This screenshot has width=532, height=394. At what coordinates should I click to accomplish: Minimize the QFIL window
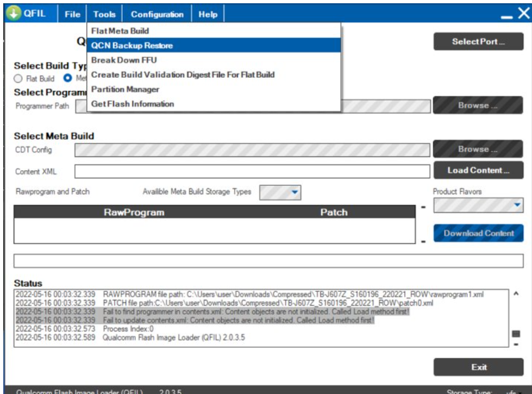point(506,17)
